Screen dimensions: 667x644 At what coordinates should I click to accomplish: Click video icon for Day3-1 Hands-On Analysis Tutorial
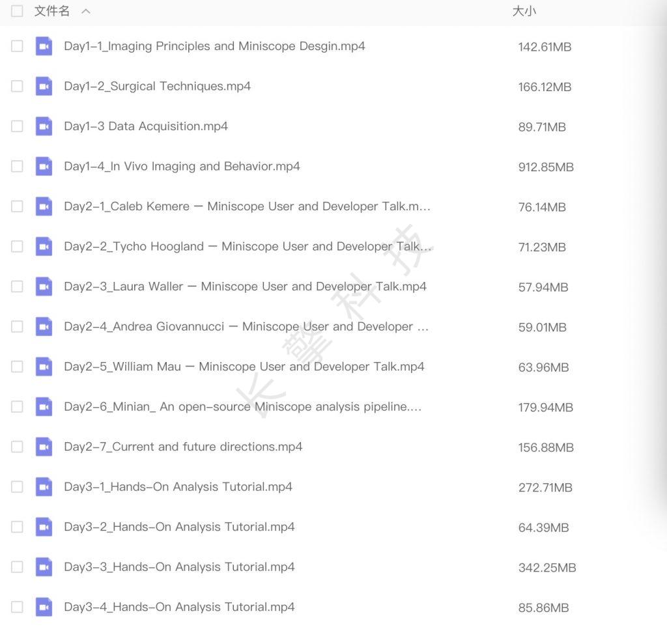(x=44, y=487)
